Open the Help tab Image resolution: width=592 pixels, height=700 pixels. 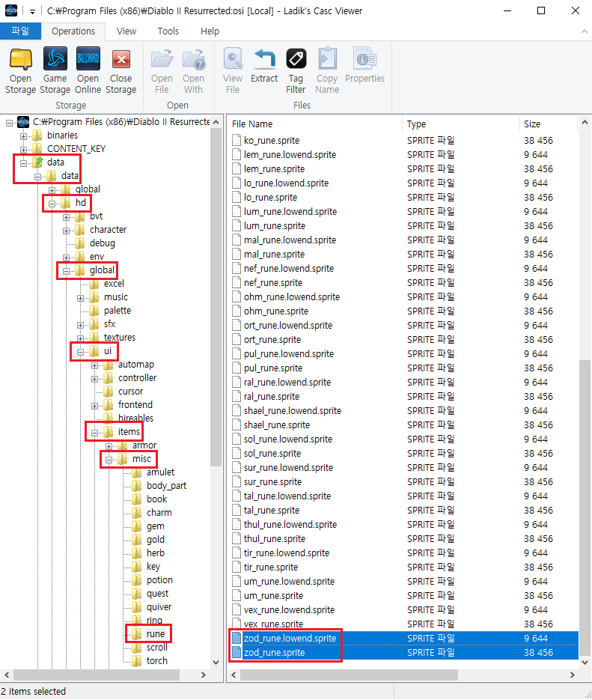(210, 31)
